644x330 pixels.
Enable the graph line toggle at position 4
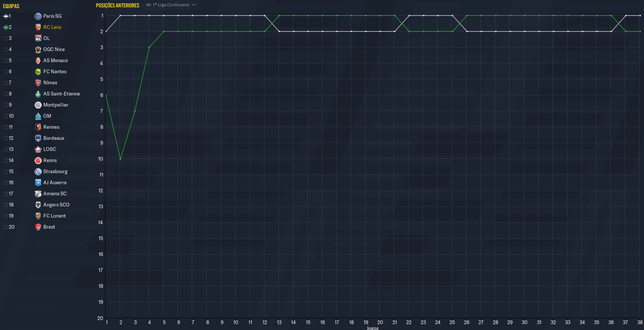tap(6, 50)
